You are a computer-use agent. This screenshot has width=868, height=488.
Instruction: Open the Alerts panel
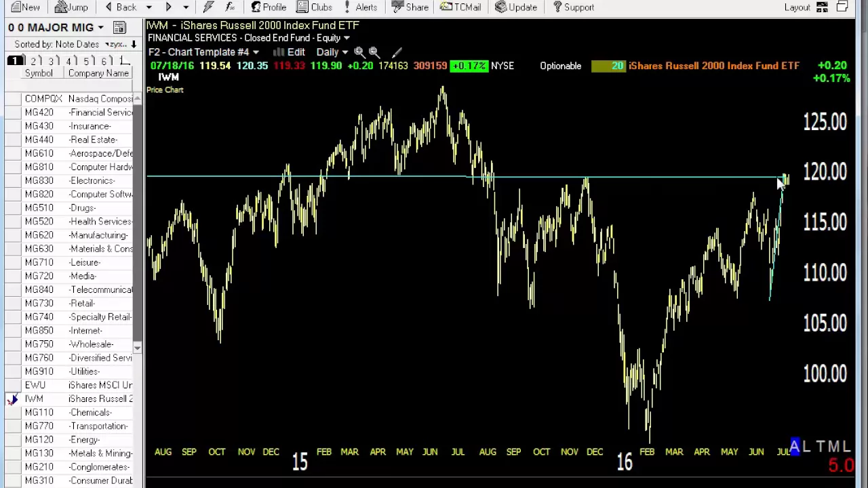click(x=361, y=7)
